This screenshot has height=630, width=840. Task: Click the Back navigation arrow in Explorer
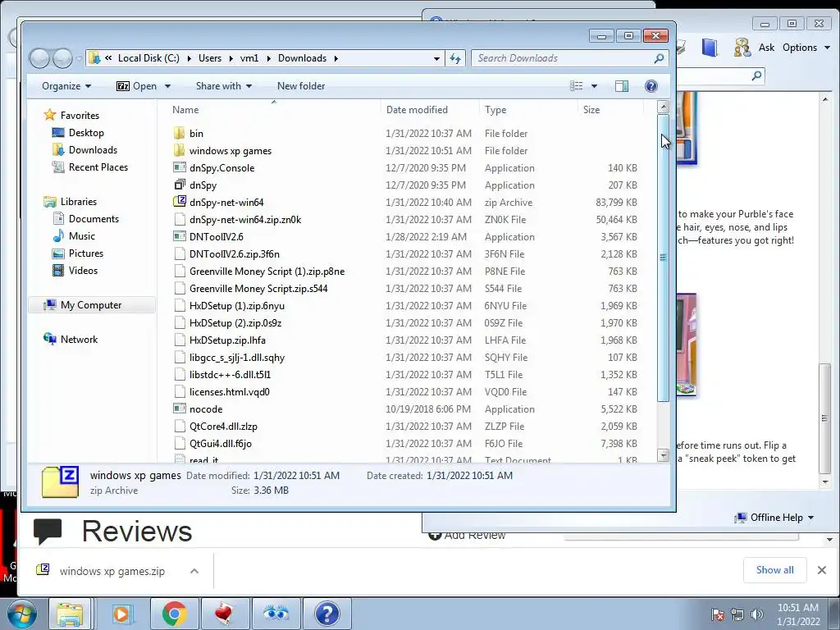click(x=39, y=58)
